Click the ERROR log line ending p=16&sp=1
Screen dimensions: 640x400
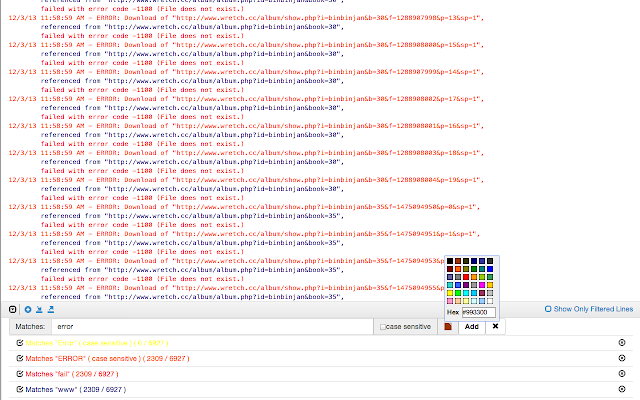tap(246, 126)
